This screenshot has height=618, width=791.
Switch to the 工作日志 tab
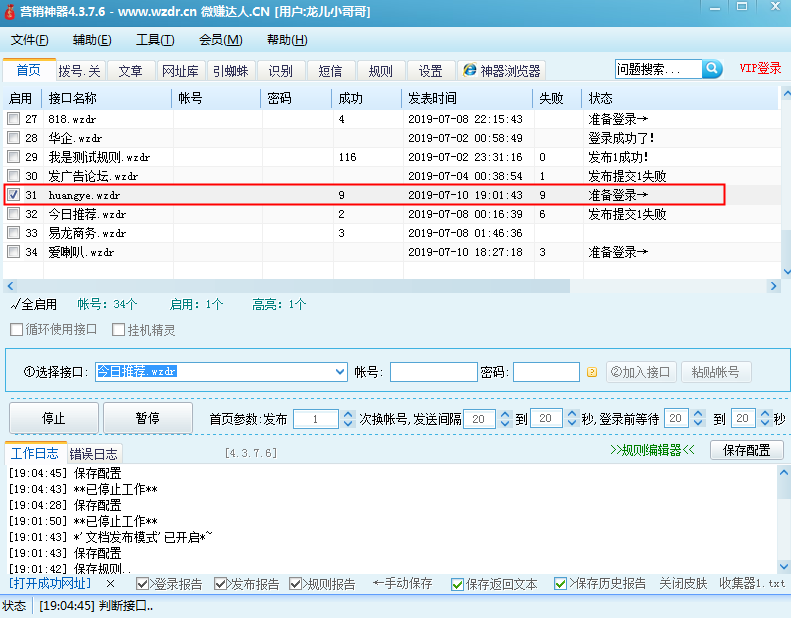[x=35, y=453]
